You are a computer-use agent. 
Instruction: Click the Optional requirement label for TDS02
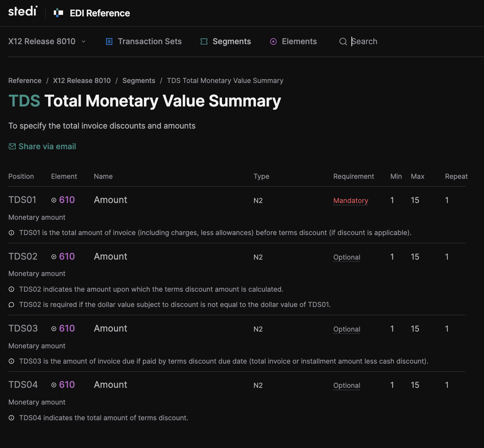(347, 257)
